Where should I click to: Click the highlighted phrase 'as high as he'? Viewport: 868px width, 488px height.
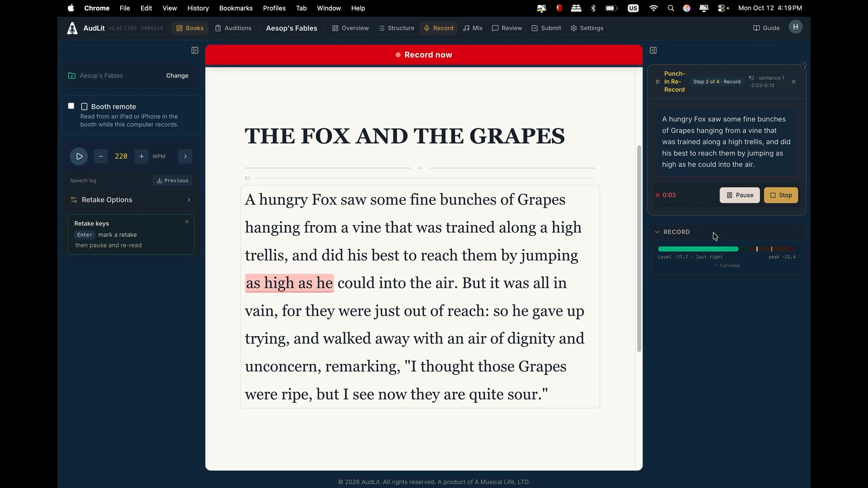[x=289, y=283]
